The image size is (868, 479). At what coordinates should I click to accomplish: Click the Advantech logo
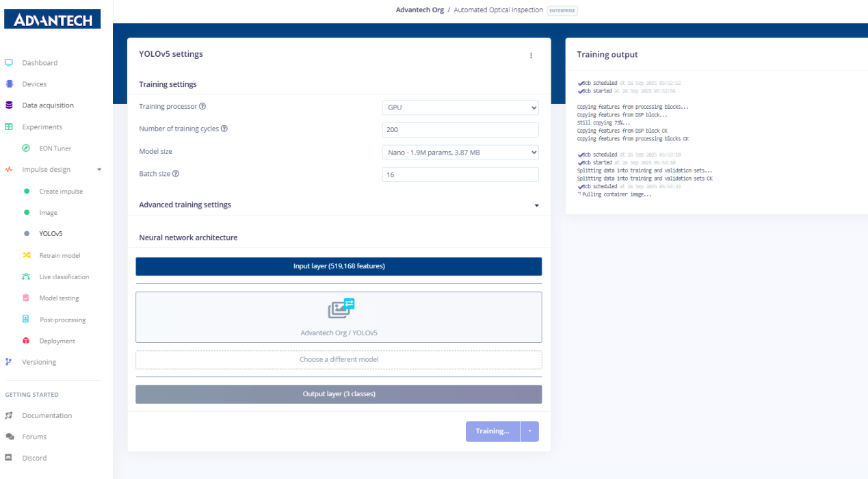click(53, 20)
